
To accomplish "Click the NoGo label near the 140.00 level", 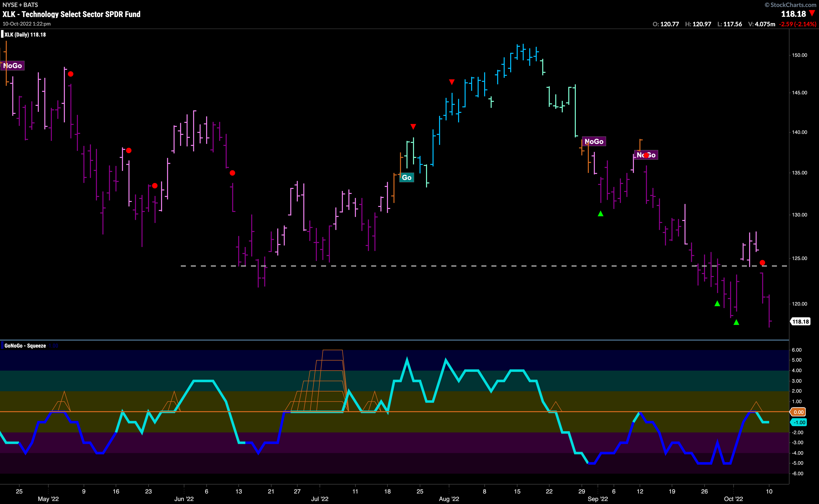I will click(594, 141).
